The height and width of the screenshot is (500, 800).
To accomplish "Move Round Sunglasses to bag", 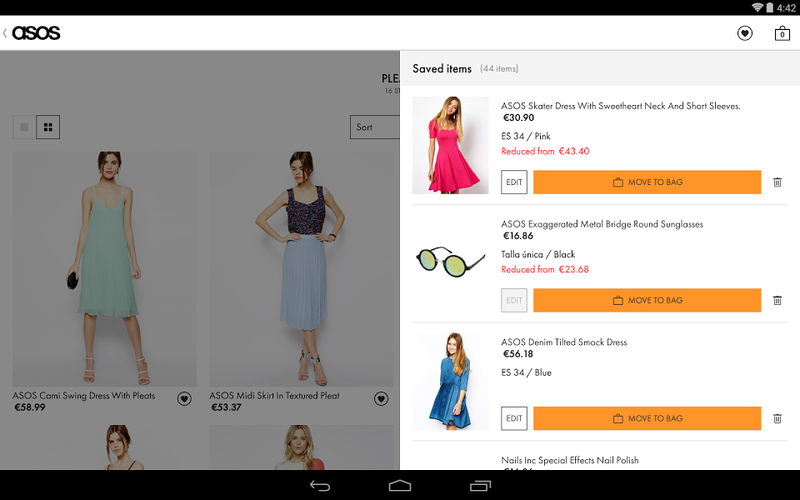I will 647,301.
